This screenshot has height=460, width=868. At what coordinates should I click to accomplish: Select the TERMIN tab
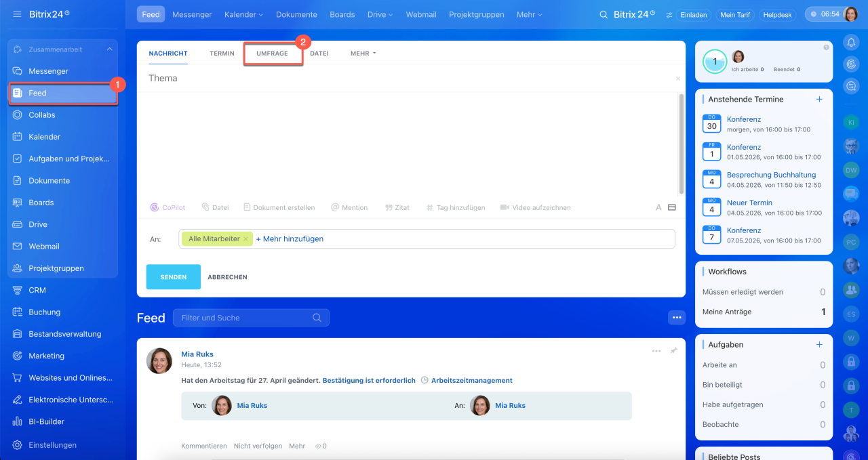[222, 54]
